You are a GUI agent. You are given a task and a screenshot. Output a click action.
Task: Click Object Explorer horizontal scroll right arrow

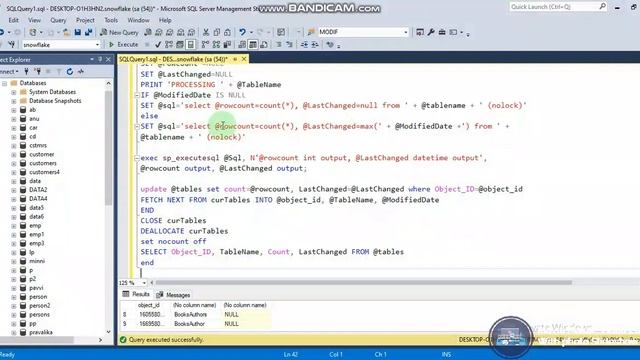100,340
